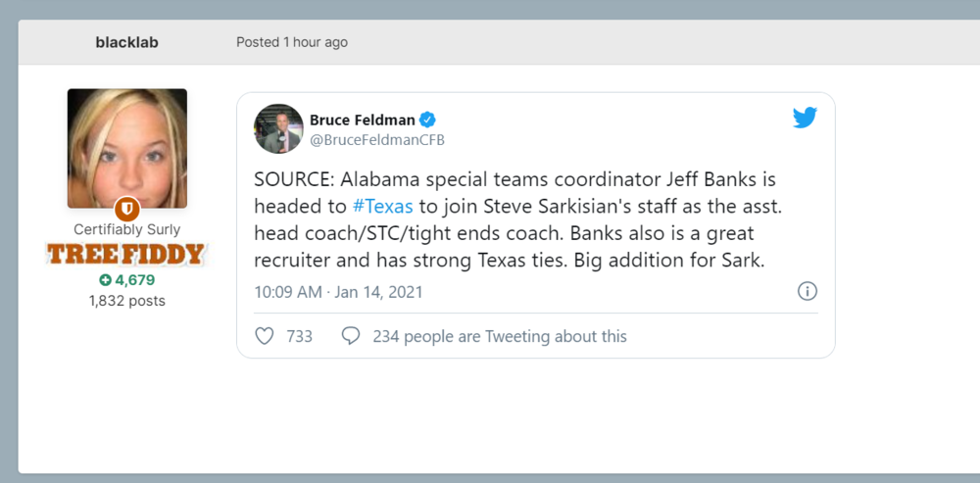Click the "1,832 posts" count
Image resolution: width=980 pixels, height=483 pixels.
click(x=127, y=301)
